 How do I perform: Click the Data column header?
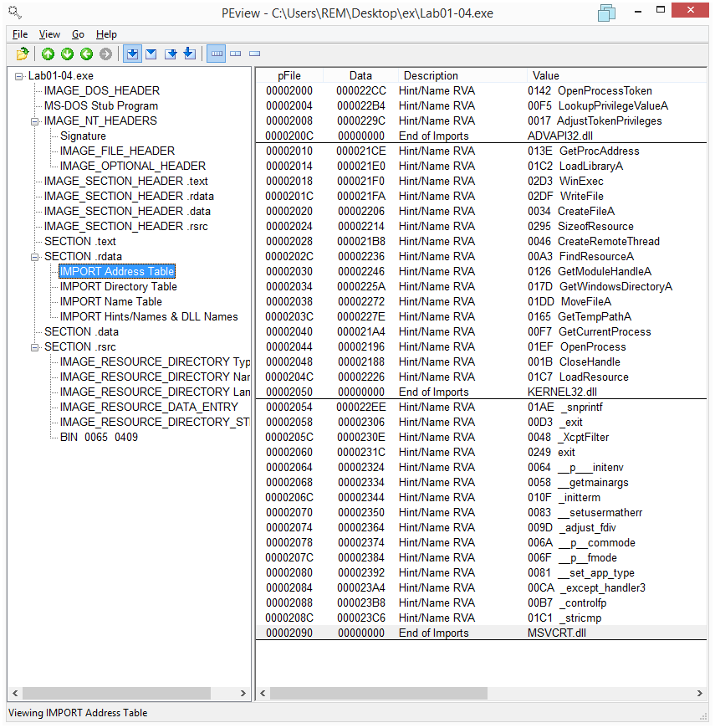360,75
